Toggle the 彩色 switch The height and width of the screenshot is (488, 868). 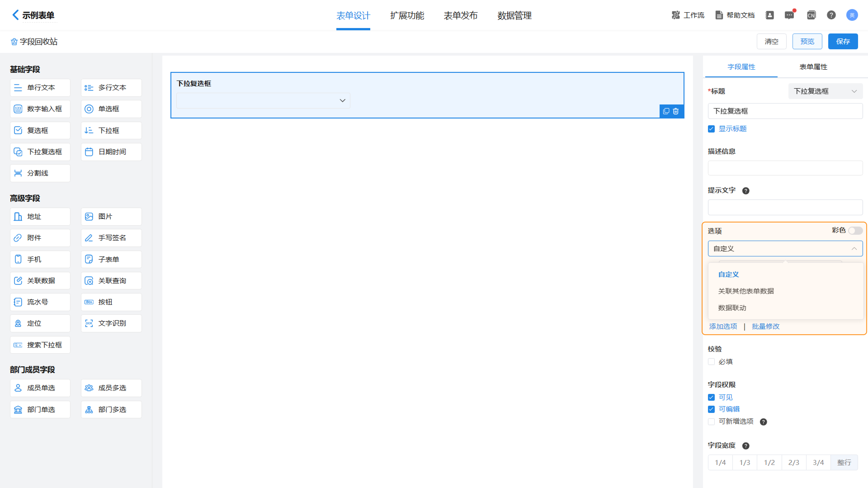855,230
